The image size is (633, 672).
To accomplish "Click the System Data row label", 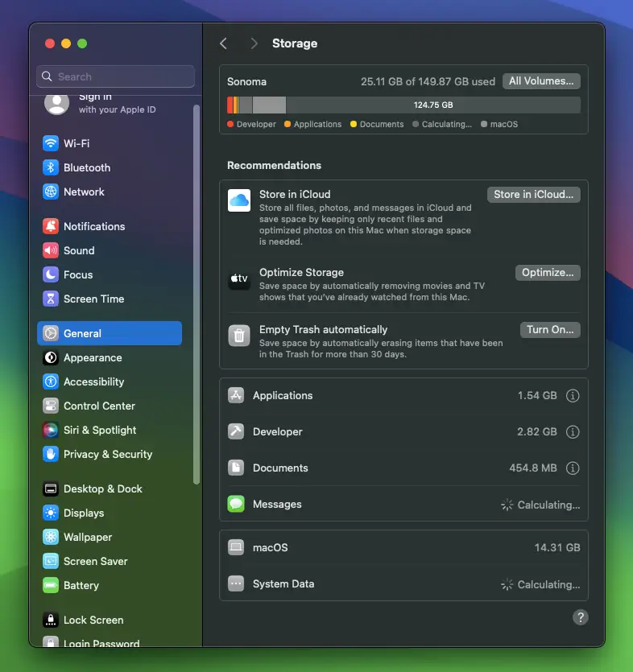I will point(283,583).
